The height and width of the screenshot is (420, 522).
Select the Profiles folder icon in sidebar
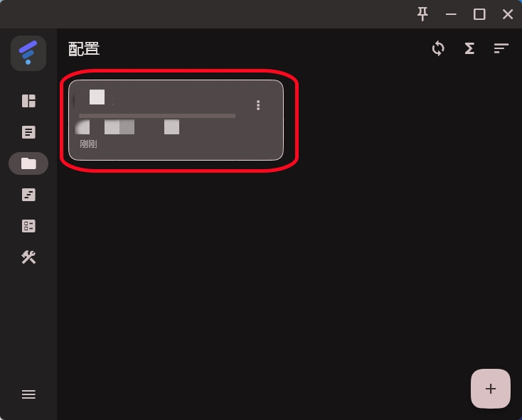click(28, 163)
